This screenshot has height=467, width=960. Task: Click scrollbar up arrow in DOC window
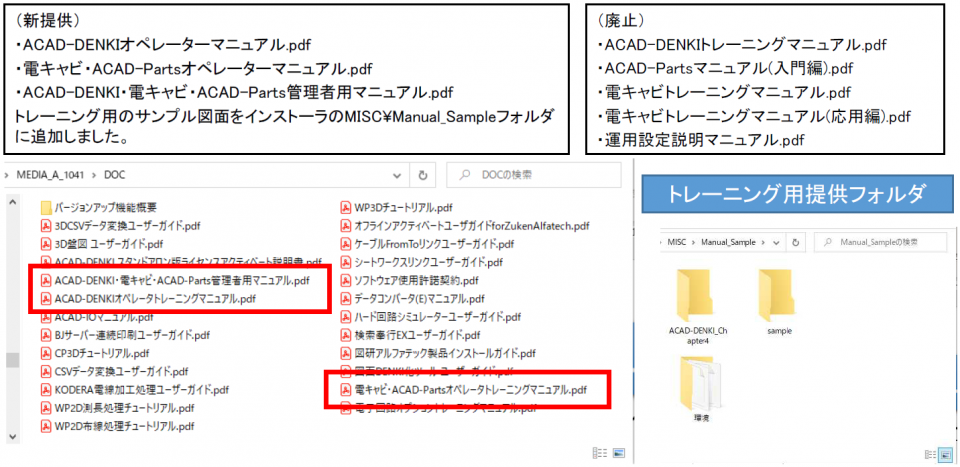(12, 203)
